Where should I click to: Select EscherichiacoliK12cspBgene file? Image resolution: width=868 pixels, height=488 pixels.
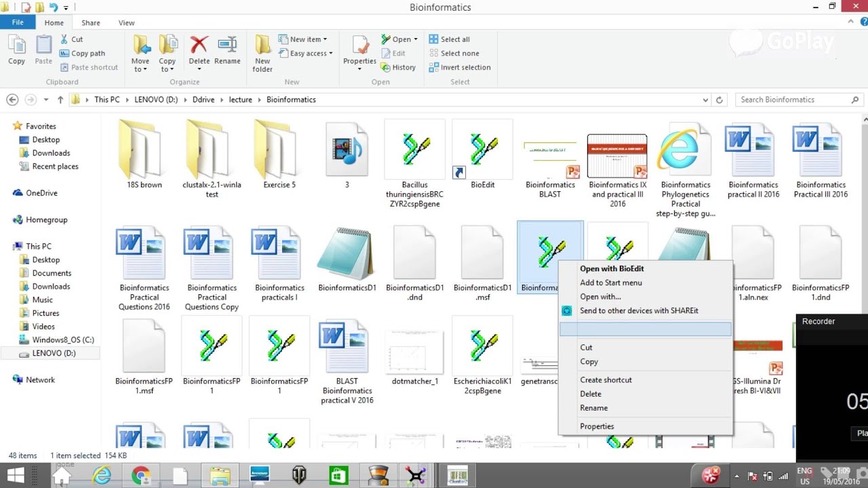(483, 357)
